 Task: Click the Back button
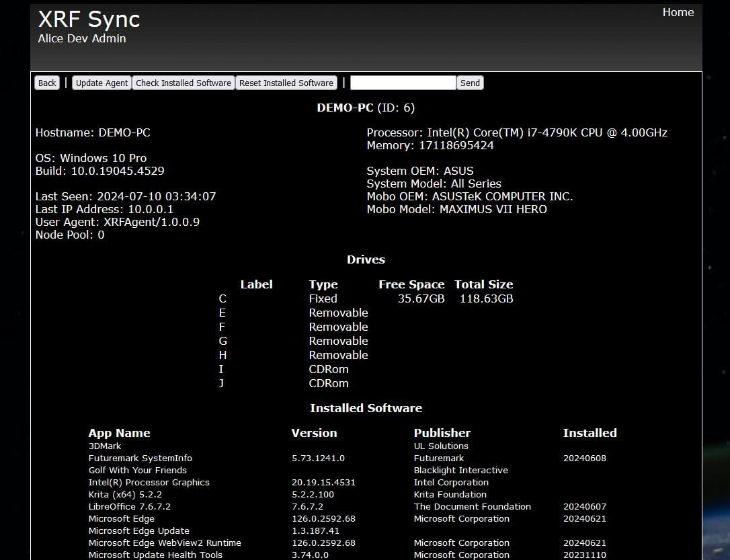coord(47,83)
